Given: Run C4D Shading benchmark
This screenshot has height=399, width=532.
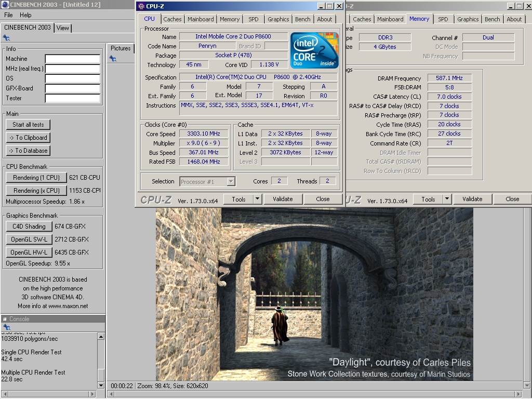Looking at the screenshot, I should (x=29, y=227).
